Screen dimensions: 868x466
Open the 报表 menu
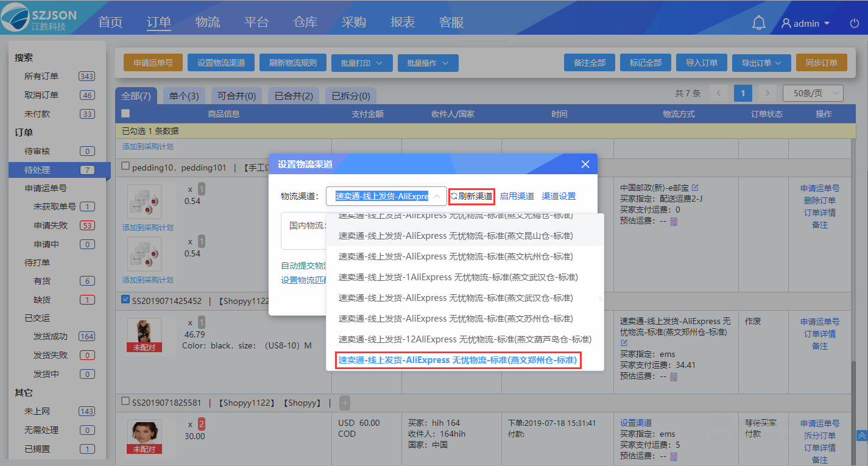(x=403, y=23)
